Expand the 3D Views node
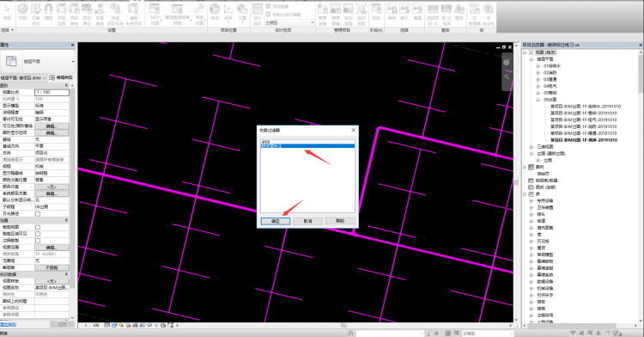Image resolution: width=644 pixels, height=337 pixels. click(x=532, y=147)
